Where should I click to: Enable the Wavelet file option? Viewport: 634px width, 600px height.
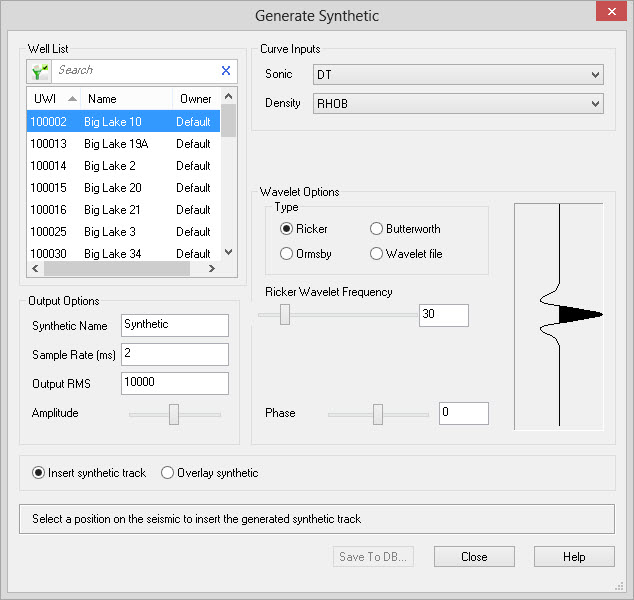[377, 254]
